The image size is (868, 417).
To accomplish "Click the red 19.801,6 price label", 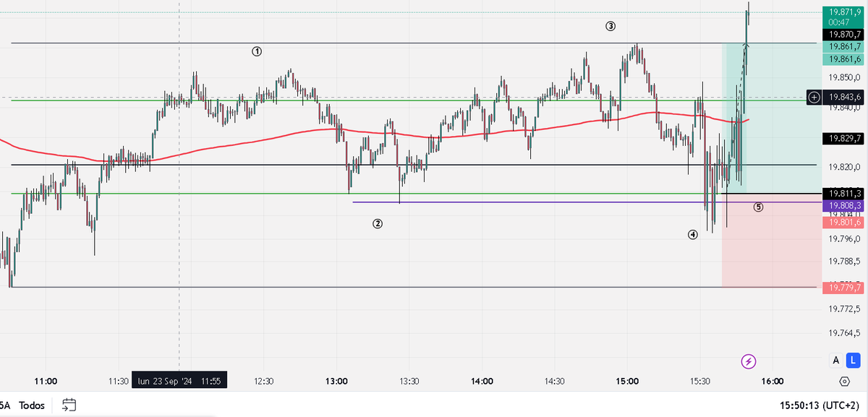I will tap(845, 223).
